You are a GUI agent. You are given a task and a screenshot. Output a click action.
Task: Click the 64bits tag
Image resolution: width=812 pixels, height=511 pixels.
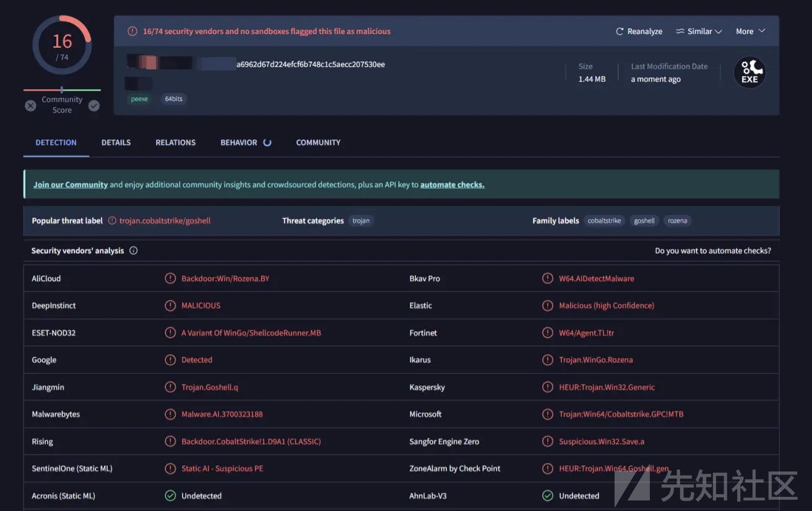tap(174, 99)
